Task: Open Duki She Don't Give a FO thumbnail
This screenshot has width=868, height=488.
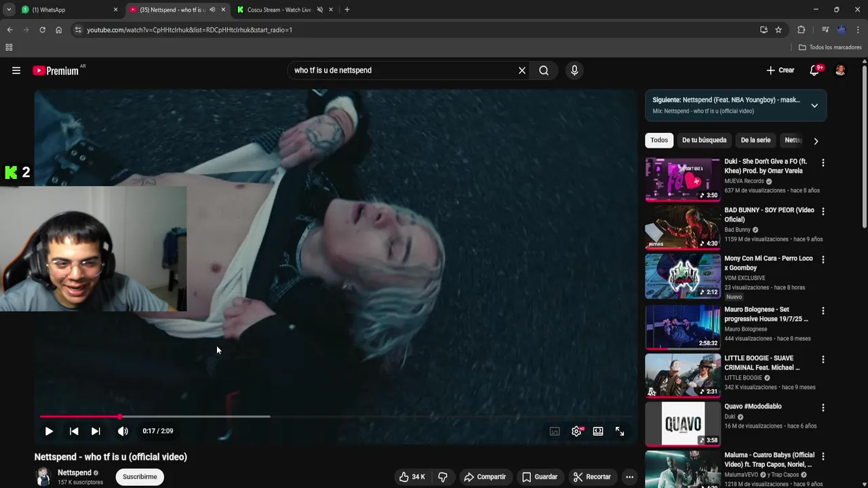Action: coord(683,180)
